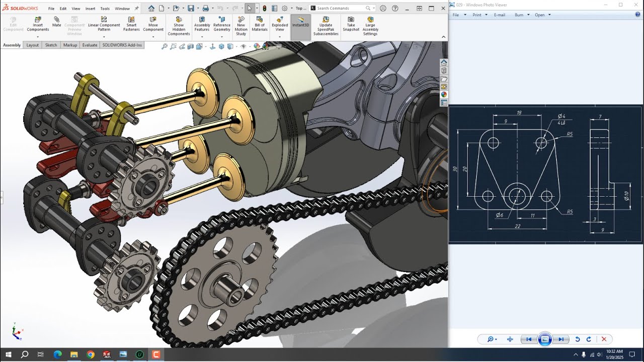Screen dimensions: 644x362
Task: Open File Explorer task pane tab
Action: [x=444, y=79]
